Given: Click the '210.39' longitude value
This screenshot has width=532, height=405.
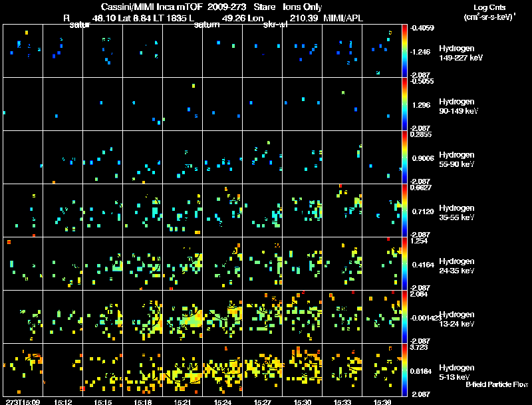Looking at the screenshot, I should 304,19.
